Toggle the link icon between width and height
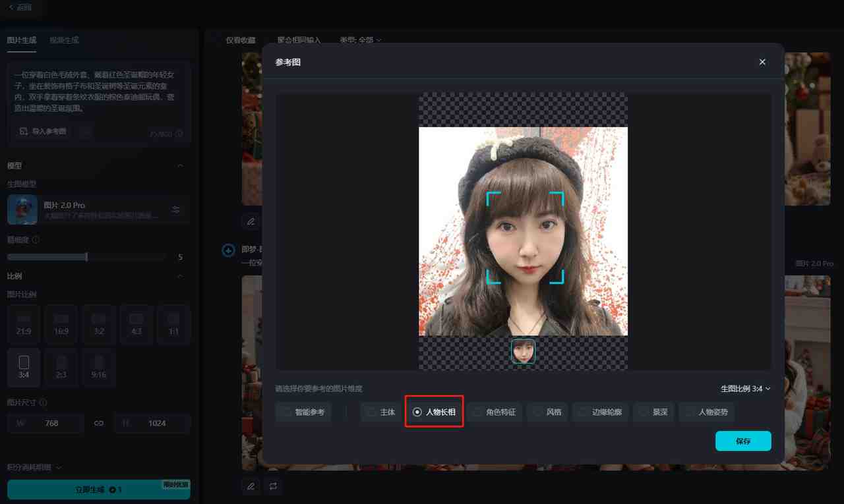Screen dimensions: 844x504 (99, 423)
